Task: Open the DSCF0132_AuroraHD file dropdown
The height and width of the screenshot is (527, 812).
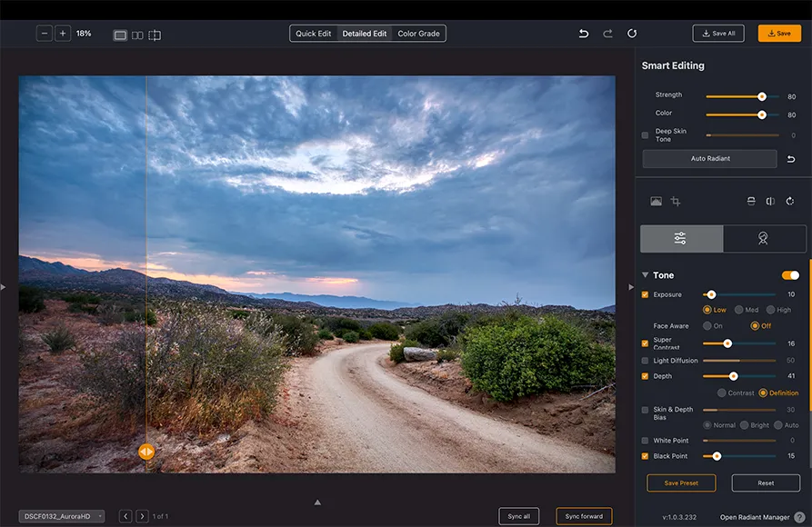Action: click(x=62, y=516)
